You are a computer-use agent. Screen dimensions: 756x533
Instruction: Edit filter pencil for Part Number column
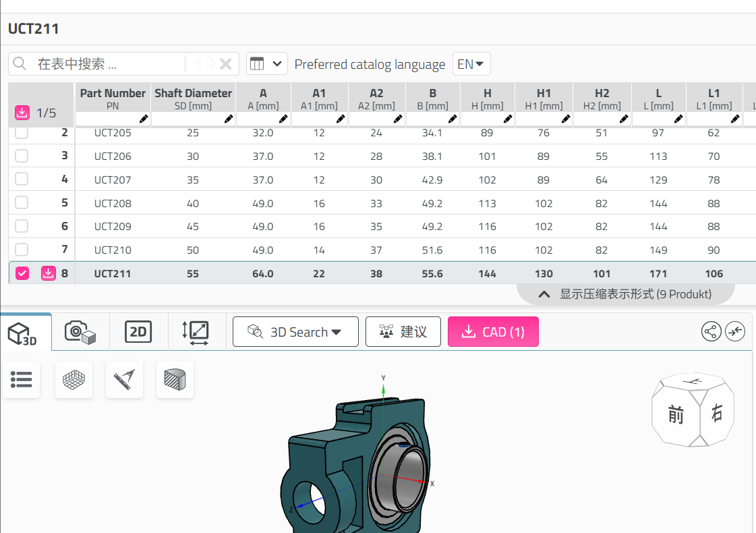click(x=144, y=119)
